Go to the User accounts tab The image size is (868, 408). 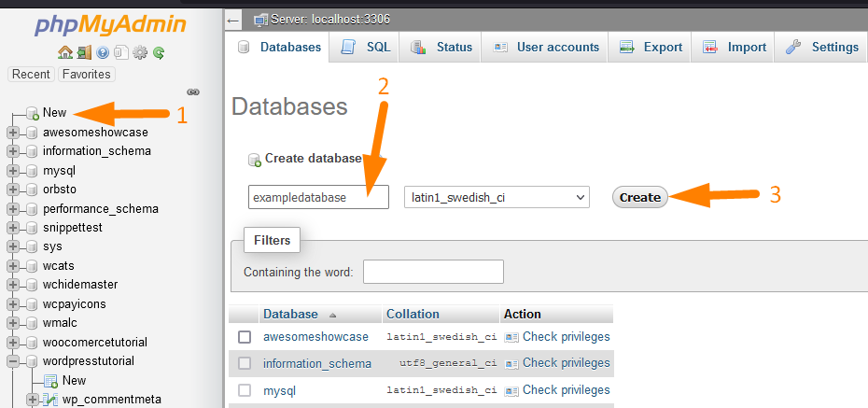tap(545, 47)
